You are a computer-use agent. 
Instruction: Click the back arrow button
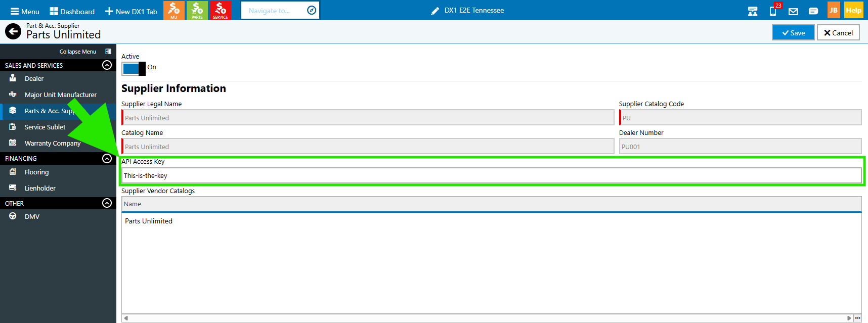[13, 31]
